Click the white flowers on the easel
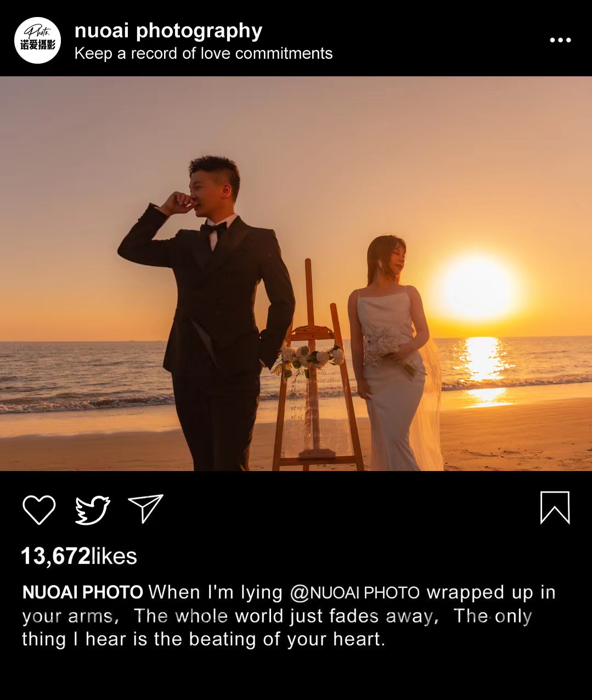 click(308, 358)
